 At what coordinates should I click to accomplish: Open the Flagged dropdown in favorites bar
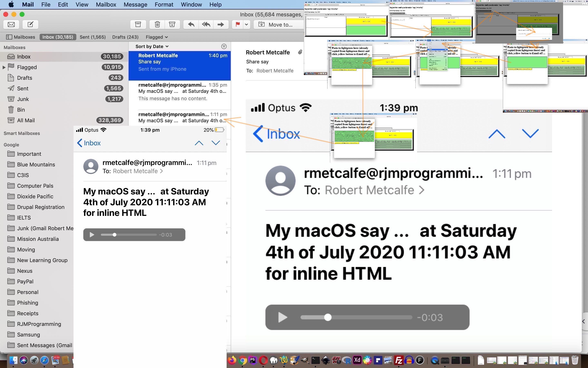pyautogui.click(x=157, y=37)
